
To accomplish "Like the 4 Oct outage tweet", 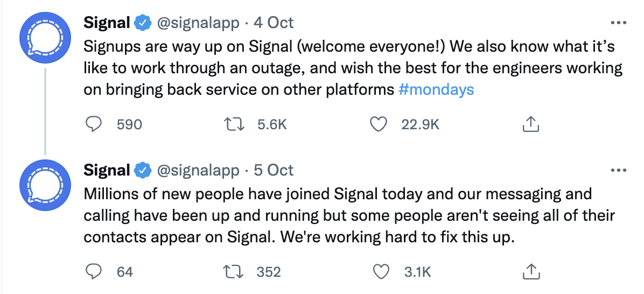I will pos(379,124).
